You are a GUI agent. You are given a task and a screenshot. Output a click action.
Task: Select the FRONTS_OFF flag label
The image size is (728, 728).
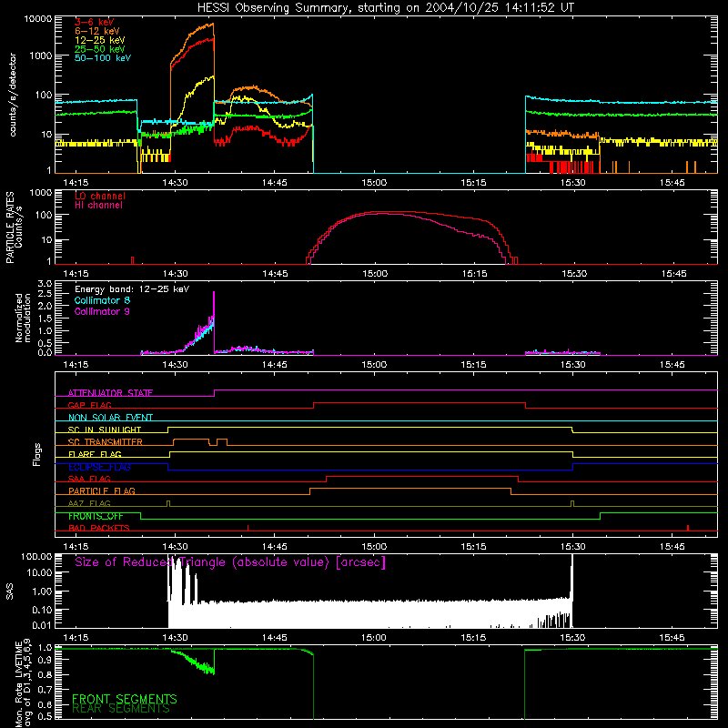96,516
